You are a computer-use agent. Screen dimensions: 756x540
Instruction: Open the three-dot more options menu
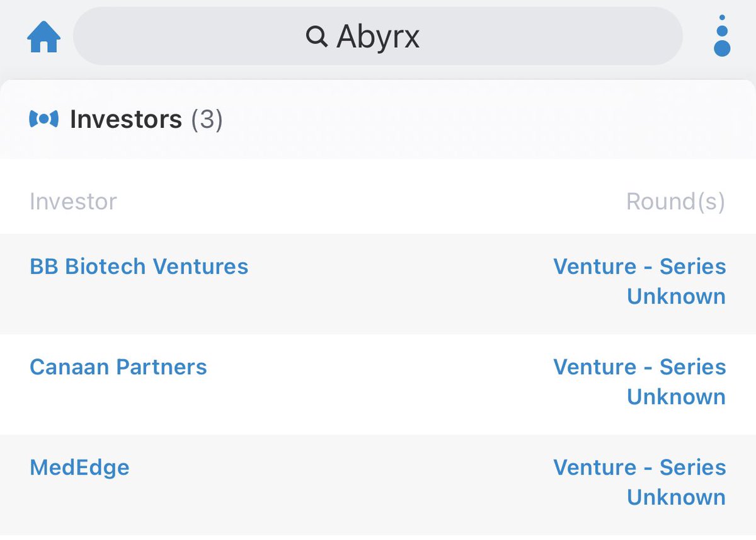722,37
